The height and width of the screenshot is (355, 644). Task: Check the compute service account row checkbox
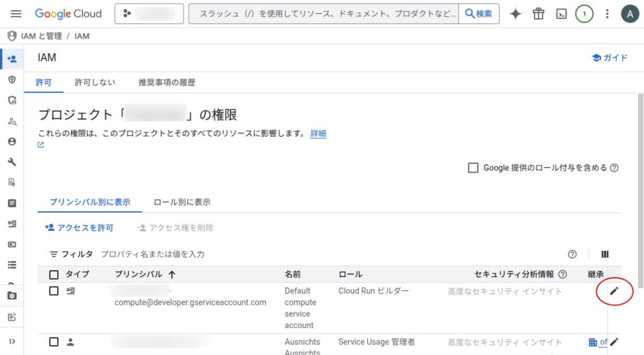click(x=54, y=291)
